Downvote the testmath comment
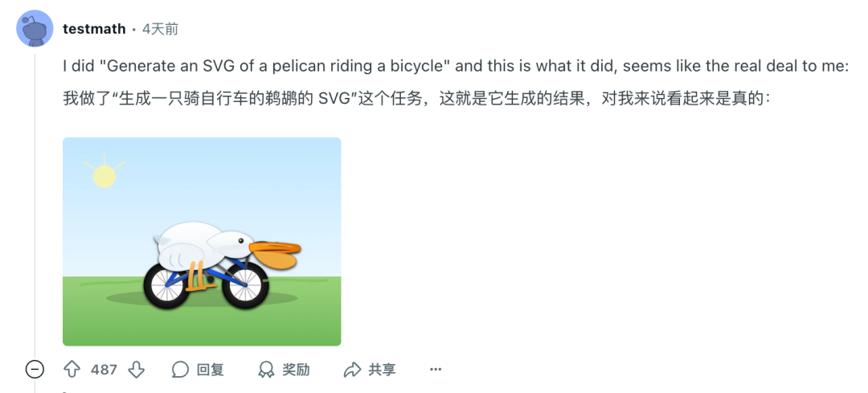The height and width of the screenshot is (393, 868). (136, 369)
